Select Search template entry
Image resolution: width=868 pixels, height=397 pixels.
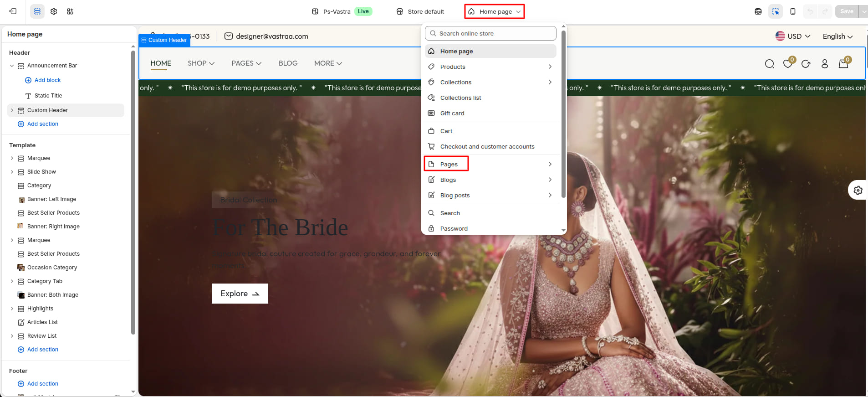490,213
